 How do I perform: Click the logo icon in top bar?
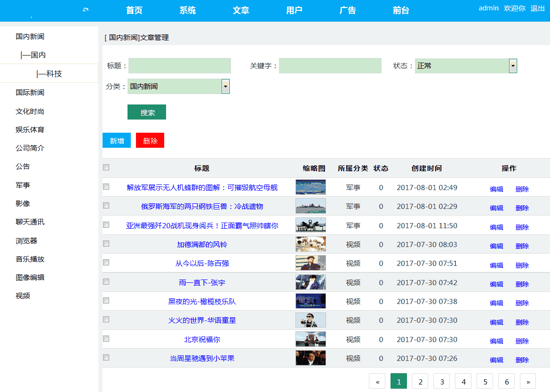click(85, 10)
